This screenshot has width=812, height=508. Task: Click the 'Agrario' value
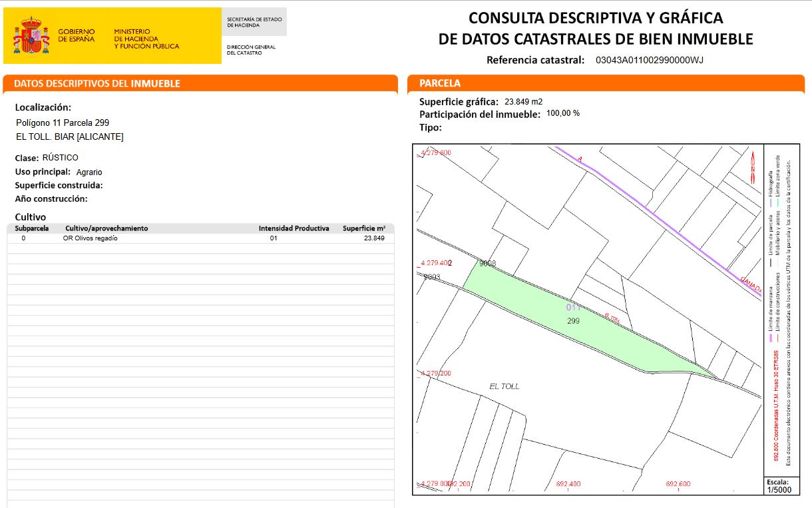pyautogui.click(x=89, y=172)
